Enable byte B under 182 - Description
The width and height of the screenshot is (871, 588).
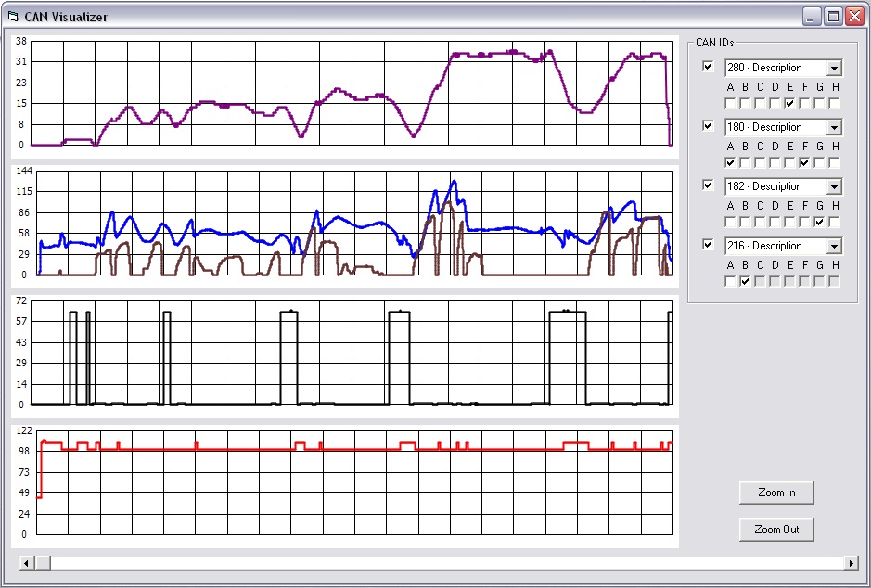[745, 222]
